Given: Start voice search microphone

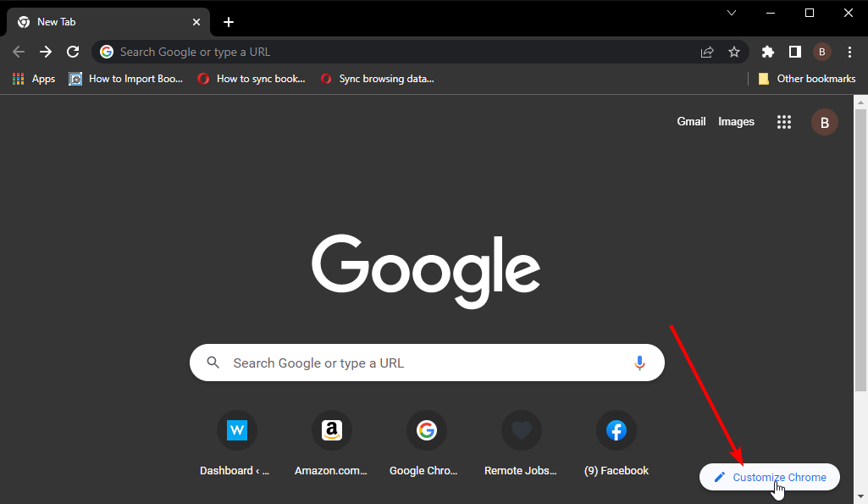Looking at the screenshot, I should point(639,363).
